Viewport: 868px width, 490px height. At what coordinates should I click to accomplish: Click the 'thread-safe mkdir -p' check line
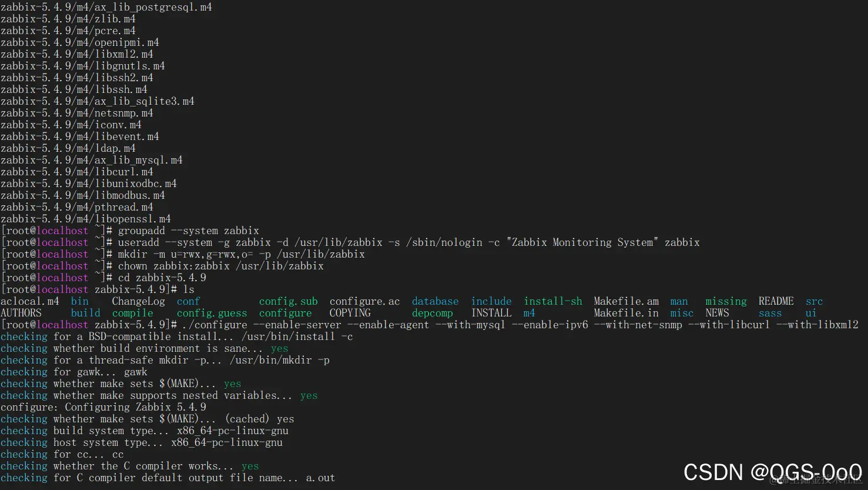[165, 360]
